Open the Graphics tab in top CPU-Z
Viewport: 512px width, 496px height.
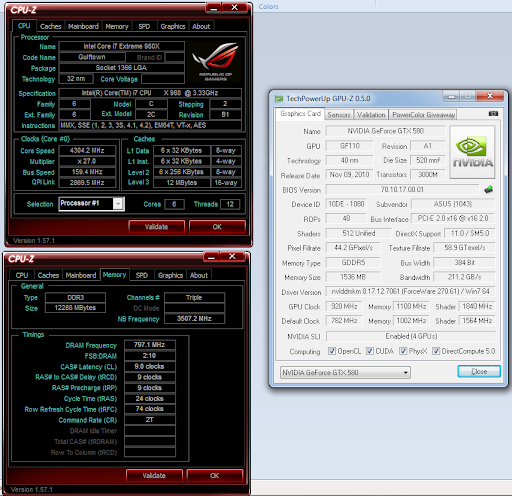pyautogui.click(x=173, y=26)
